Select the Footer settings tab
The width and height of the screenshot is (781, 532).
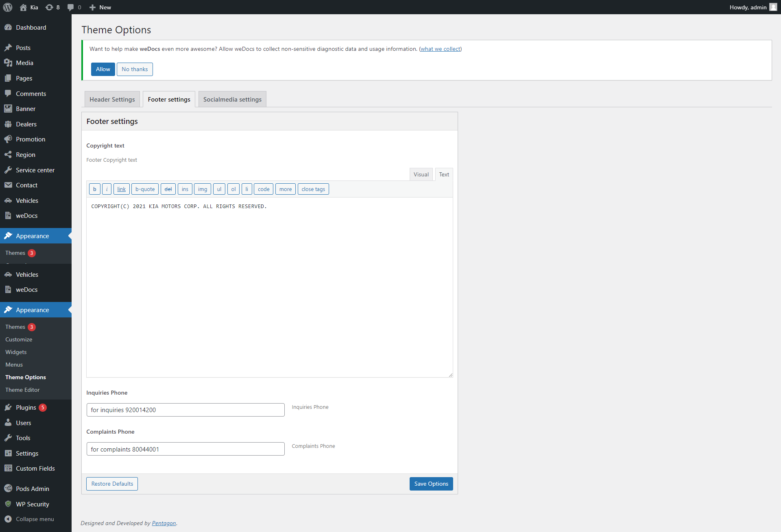(169, 99)
